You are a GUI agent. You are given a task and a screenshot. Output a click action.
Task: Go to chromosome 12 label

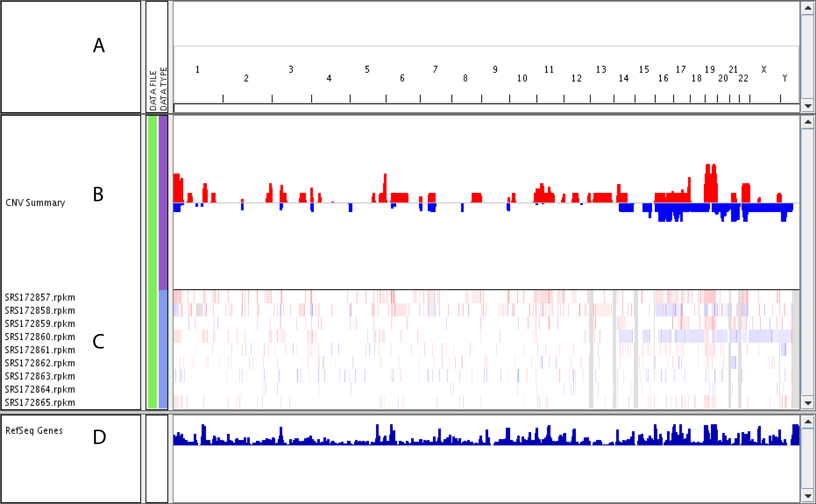click(x=577, y=78)
